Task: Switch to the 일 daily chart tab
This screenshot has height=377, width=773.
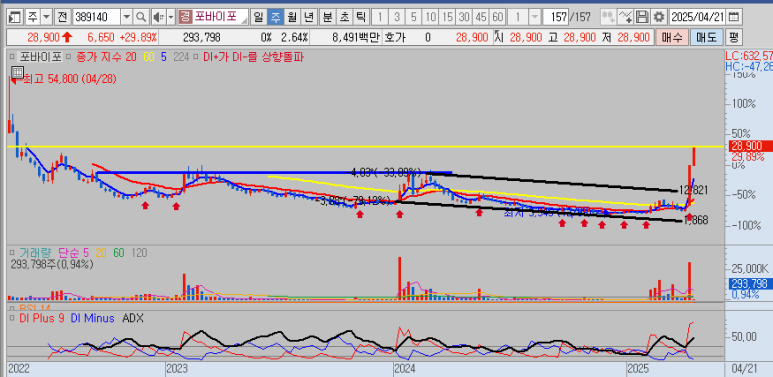Action: click(258, 18)
